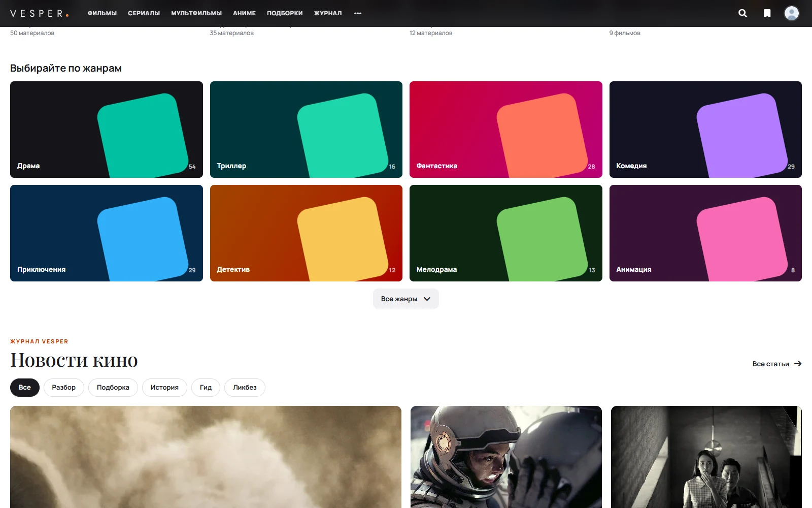Open the Подборки menu item
812x508 pixels.
coord(285,13)
